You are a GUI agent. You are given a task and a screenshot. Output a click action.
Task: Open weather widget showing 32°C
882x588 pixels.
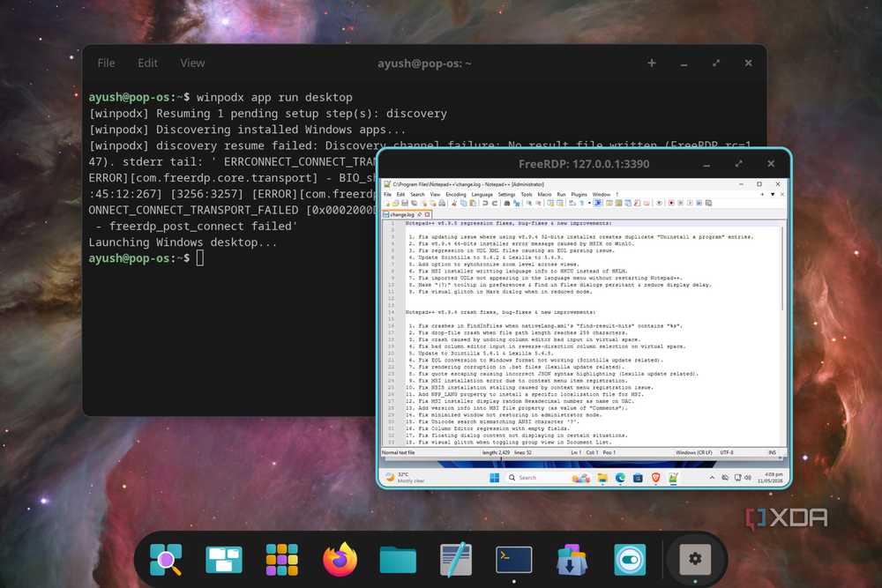pos(405,478)
